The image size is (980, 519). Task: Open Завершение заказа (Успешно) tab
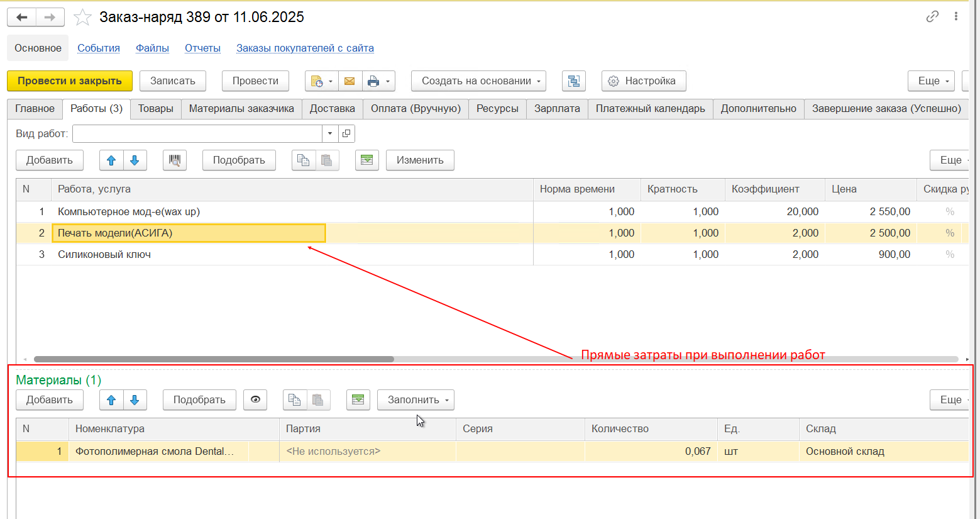point(886,109)
